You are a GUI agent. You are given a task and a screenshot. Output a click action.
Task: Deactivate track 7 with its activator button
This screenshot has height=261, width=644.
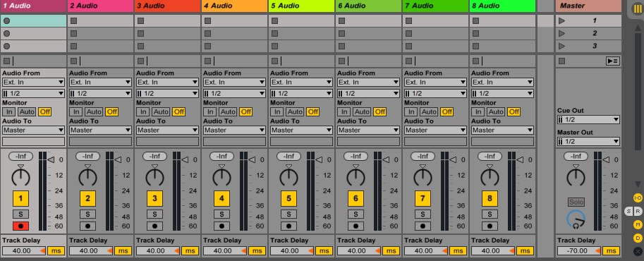423,199
